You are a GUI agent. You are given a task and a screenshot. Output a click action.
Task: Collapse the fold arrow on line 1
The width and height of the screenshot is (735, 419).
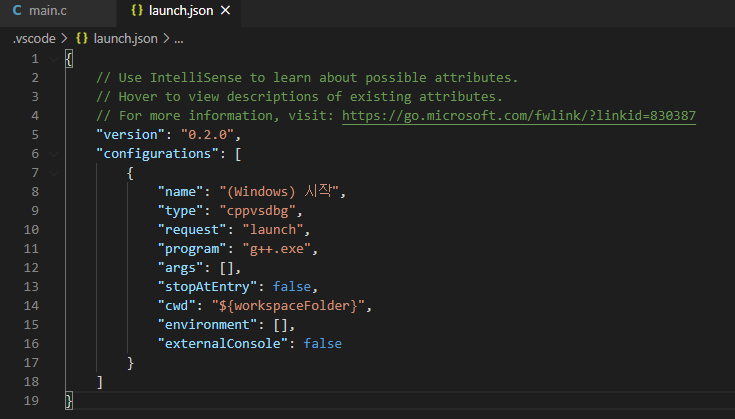click(54, 59)
